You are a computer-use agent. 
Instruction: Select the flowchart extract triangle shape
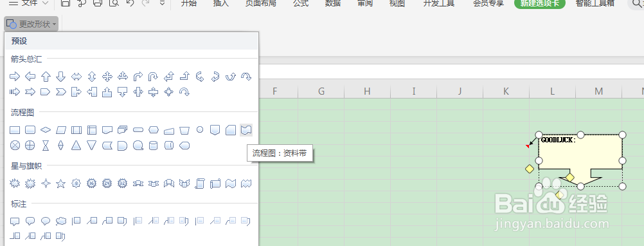[x=76, y=145]
